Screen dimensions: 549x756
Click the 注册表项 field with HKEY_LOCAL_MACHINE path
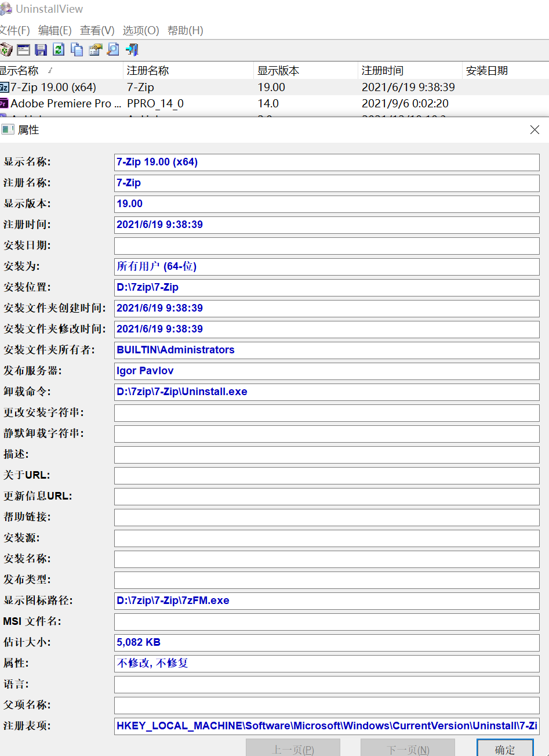[x=327, y=726]
